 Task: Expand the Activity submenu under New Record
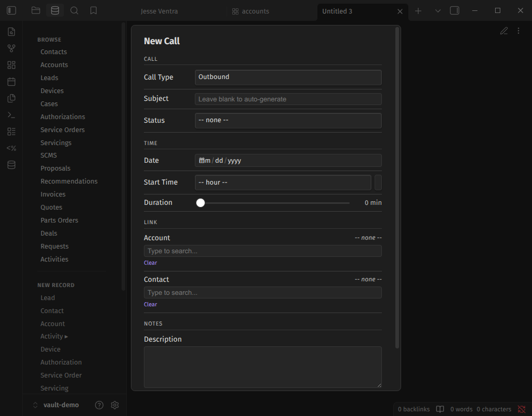pyautogui.click(x=54, y=336)
